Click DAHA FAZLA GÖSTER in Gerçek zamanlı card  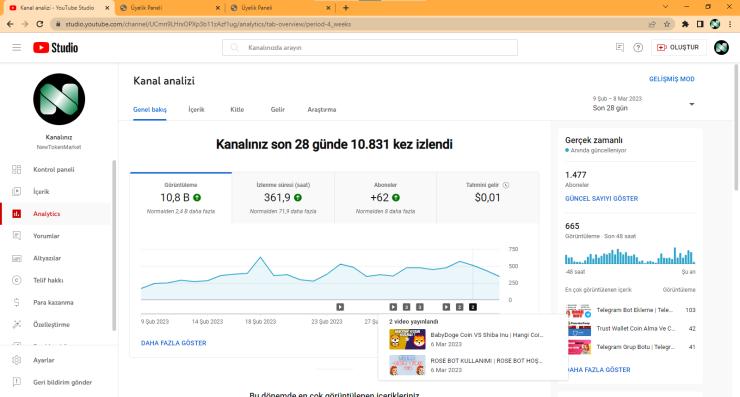[598, 370]
